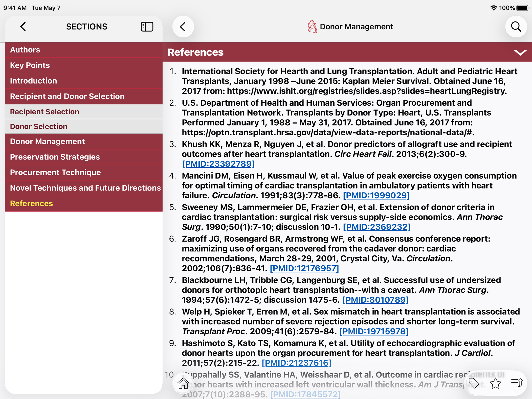Tap reference 6 Zaroff JG citation
Image resolution: width=532 pixels, height=399 pixels.
coord(336,254)
